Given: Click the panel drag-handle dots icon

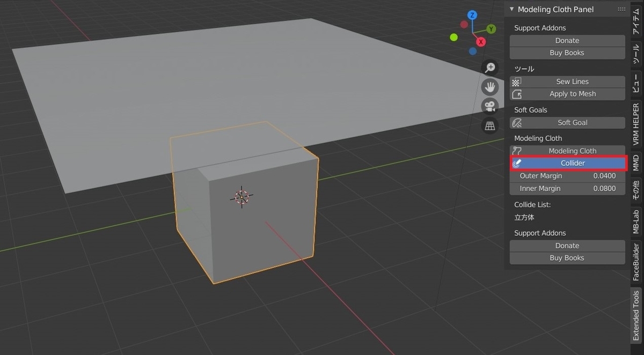Looking at the screenshot, I should (x=621, y=9).
